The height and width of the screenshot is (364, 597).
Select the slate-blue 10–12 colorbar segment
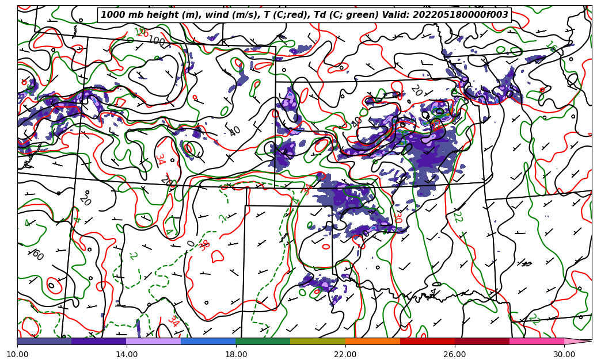pyautogui.click(x=44, y=341)
